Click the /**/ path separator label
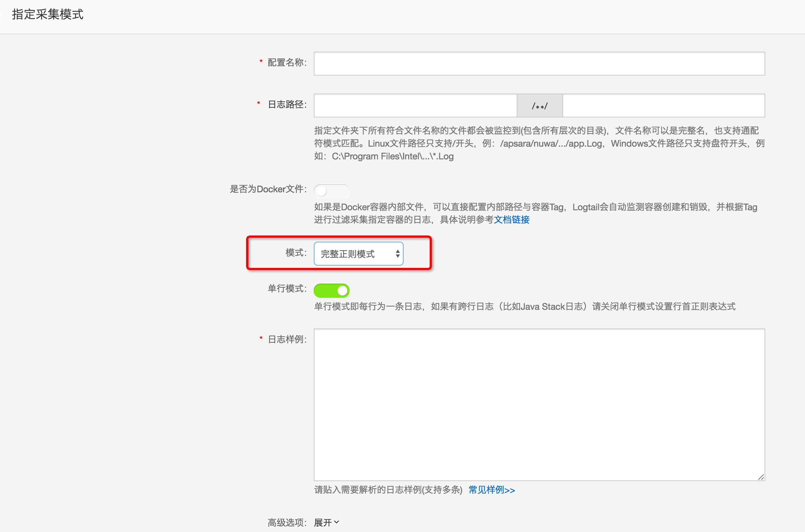This screenshot has width=805, height=532. click(540, 106)
